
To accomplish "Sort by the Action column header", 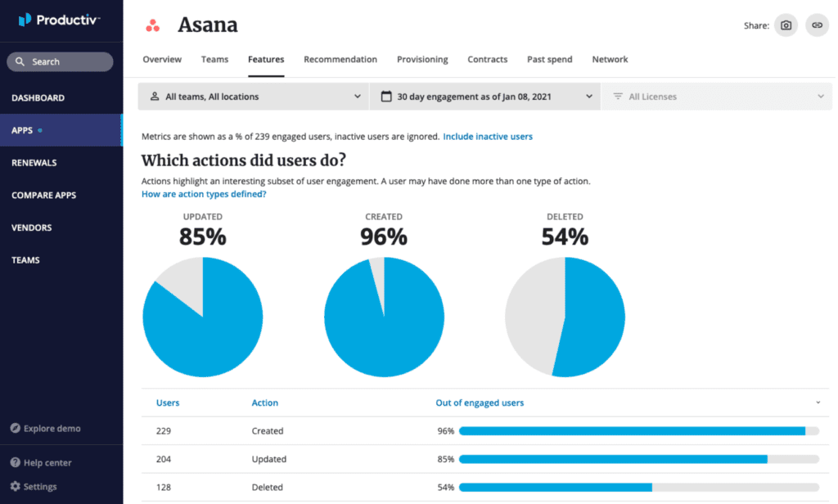I will (x=265, y=403).
